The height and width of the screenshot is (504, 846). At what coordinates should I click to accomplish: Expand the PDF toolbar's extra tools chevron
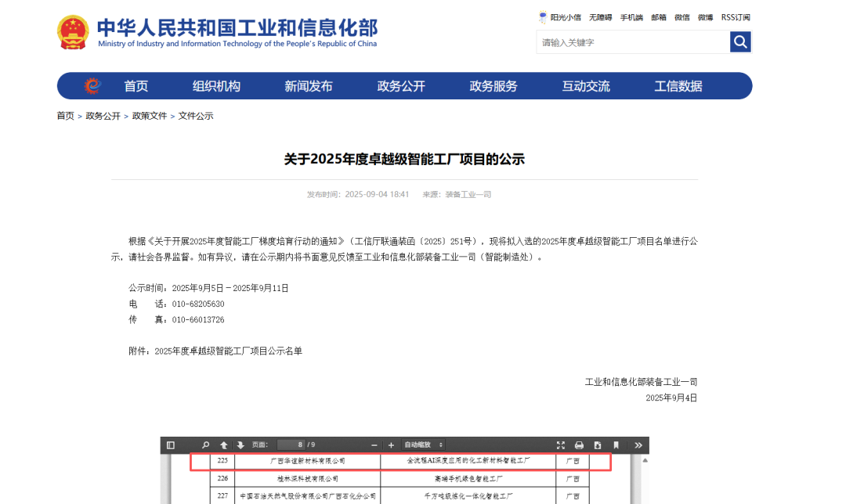pos(638,445)
